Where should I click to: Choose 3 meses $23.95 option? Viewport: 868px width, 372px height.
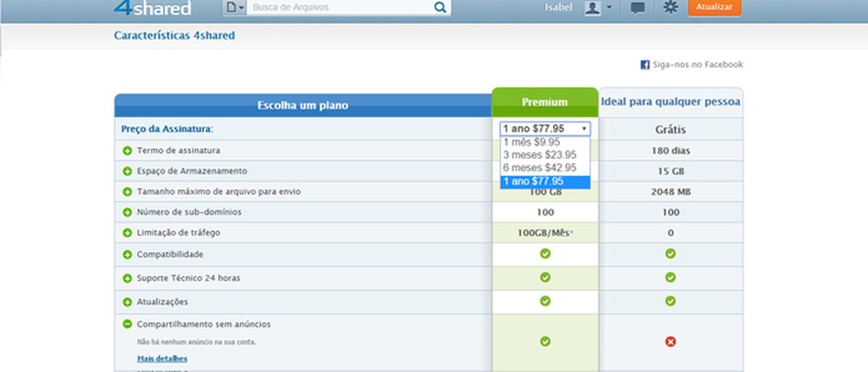click(x=545, y=155)
